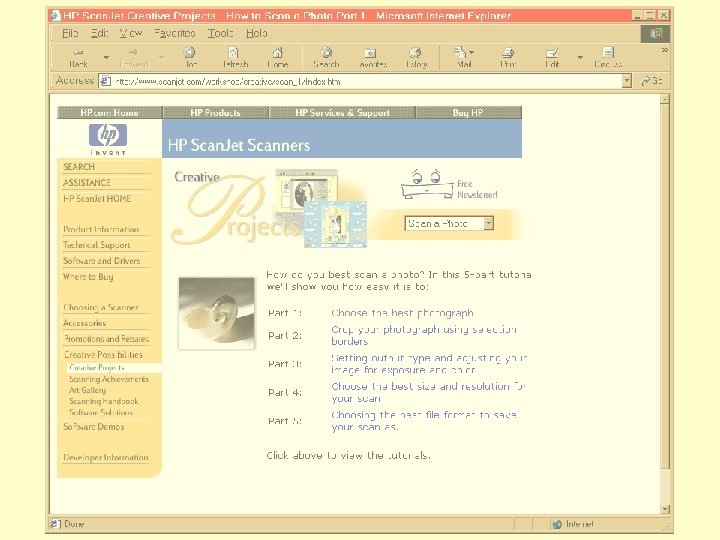Show the History toolbar icon
720x540 pixels.
tap(416, 57)
